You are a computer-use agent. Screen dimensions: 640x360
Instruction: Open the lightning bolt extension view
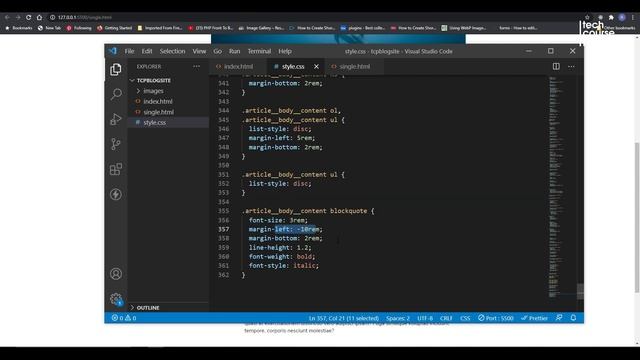116,194
